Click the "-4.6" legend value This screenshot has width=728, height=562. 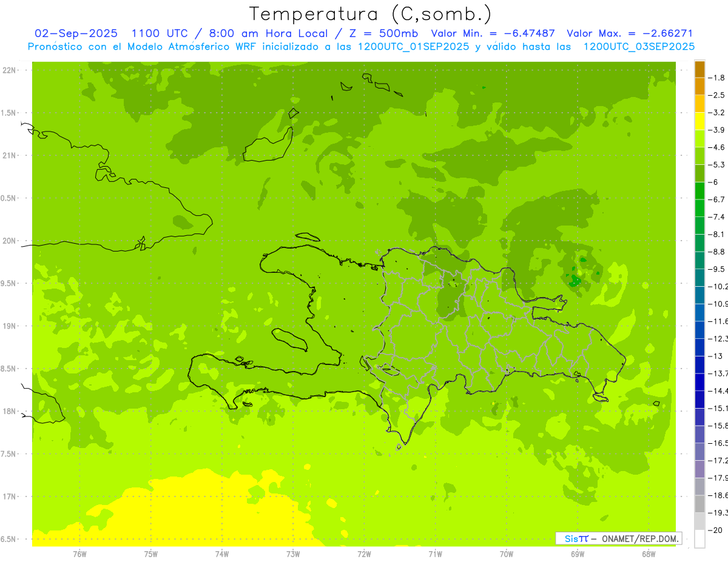pyautogui.click(x=717, y=147)
